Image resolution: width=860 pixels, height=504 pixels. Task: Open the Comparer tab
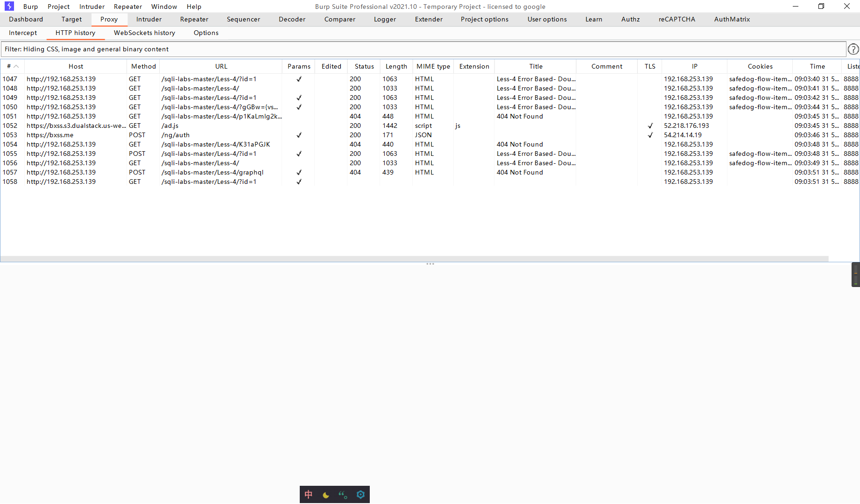pyautogui.click(x=340, y=19)
